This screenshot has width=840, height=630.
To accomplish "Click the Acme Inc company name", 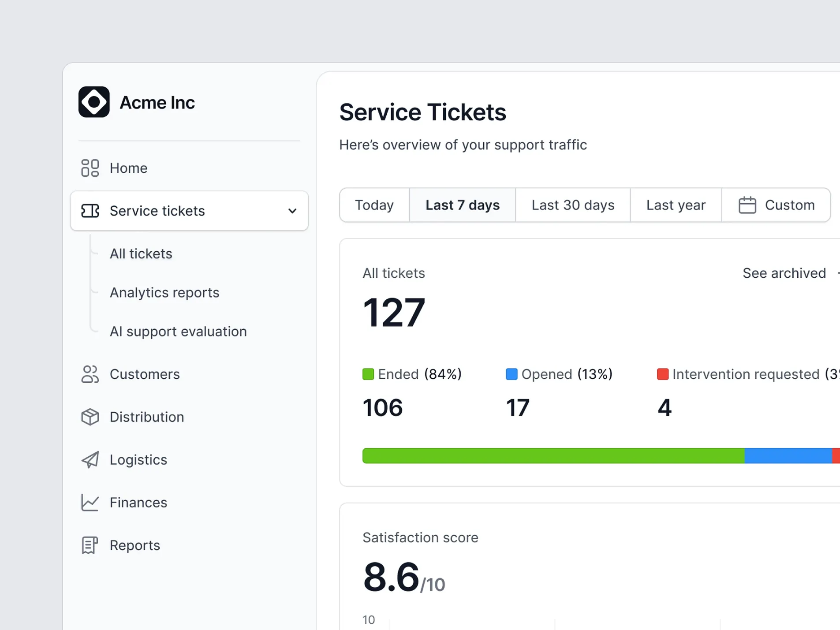I will [157, 102].
